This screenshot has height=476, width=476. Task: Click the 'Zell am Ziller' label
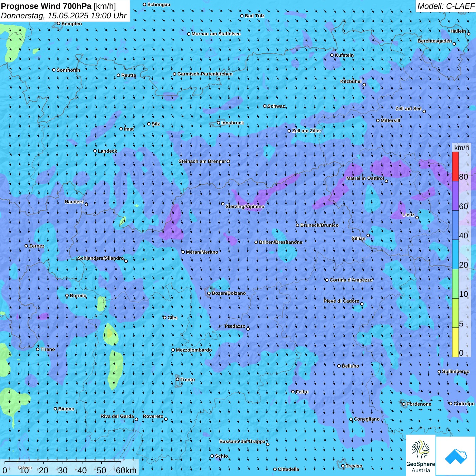point(307,131)
